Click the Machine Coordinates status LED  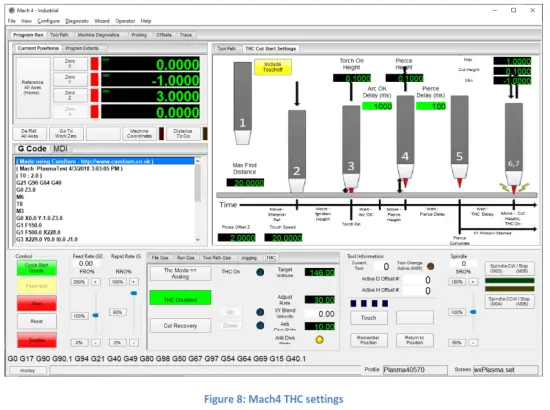(x=161, y=134)
